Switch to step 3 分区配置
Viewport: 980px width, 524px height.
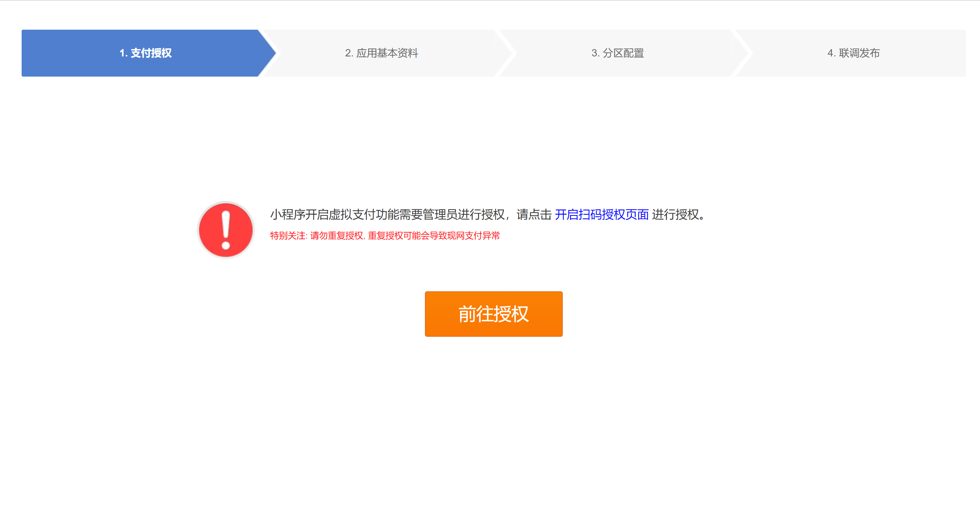tap(617, 53)
